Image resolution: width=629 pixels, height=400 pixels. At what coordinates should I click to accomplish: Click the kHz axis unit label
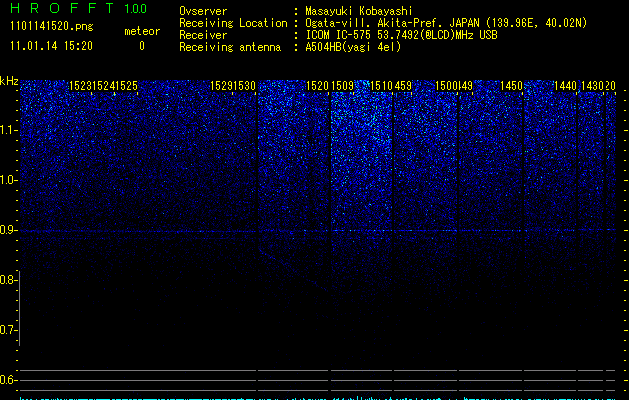coord(9,81)
